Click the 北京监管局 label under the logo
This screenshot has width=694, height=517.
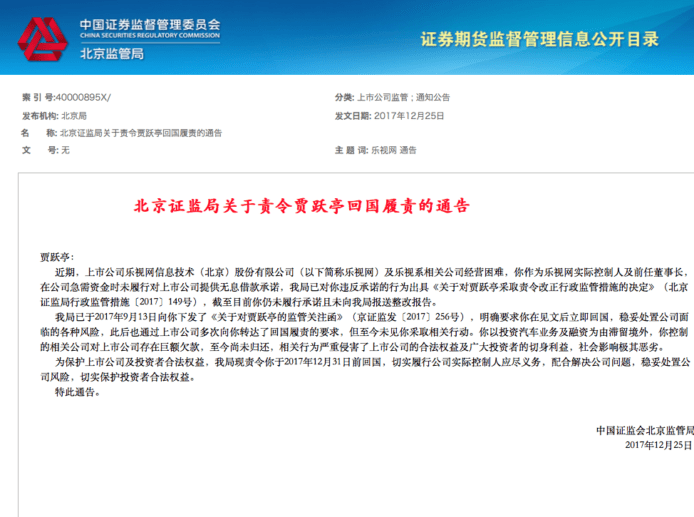tap(112, 53)
